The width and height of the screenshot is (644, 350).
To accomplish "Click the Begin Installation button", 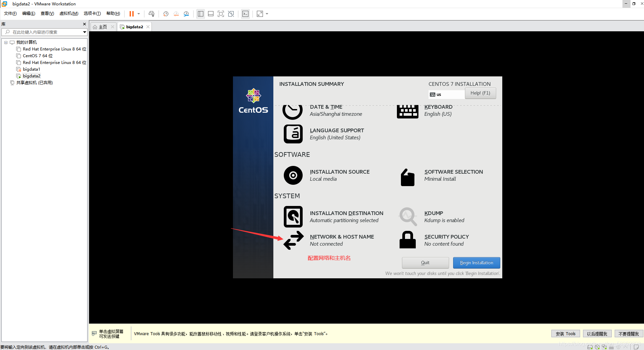I will click(476, 263).
